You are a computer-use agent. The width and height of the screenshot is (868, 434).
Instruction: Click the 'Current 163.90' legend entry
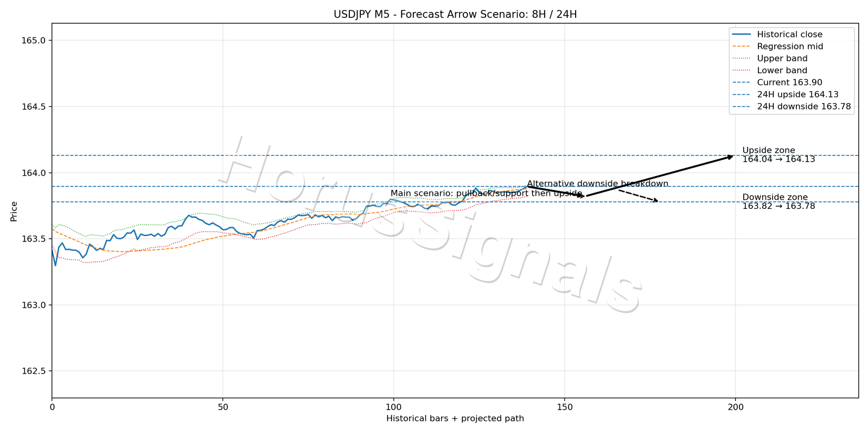point(777,82)
